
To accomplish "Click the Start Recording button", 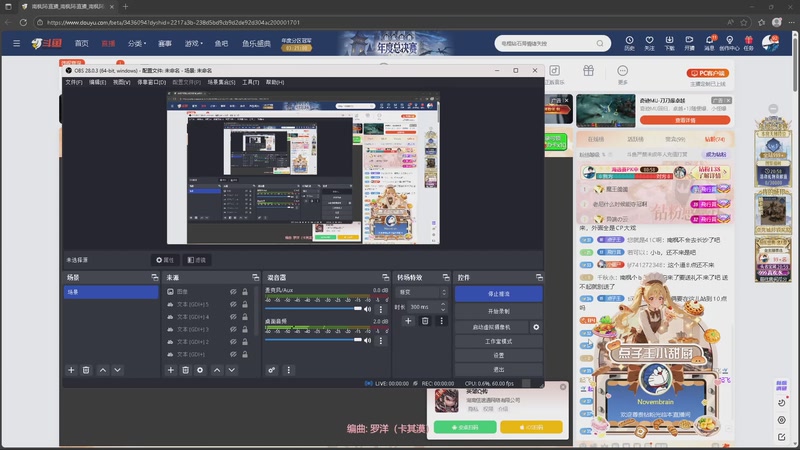I will coord(498,311).
